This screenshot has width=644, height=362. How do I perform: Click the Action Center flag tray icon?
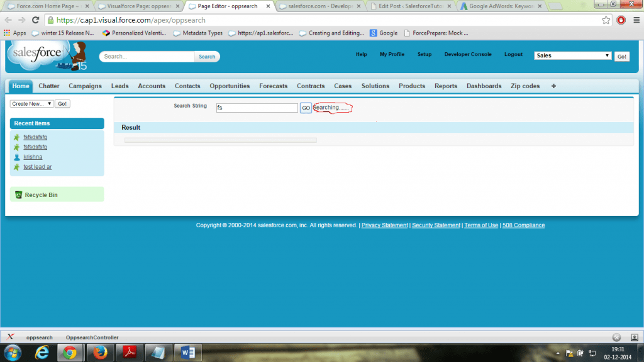point(569,353)
